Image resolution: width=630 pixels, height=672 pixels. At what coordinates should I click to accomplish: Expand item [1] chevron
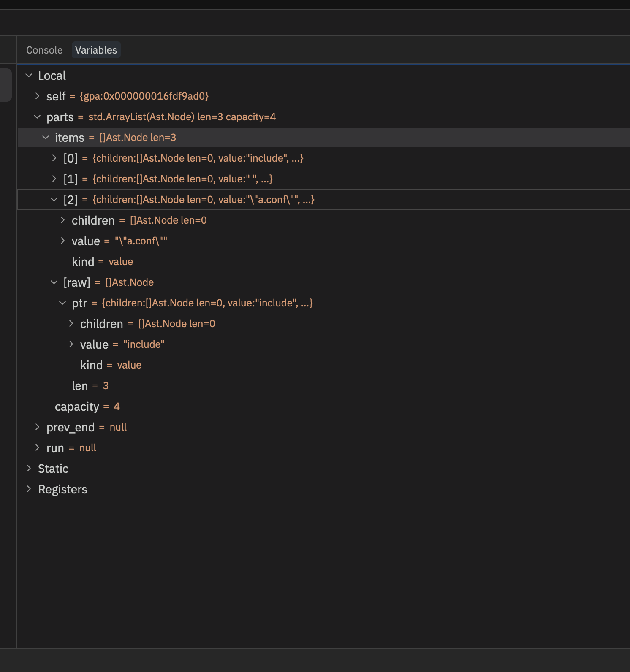click(x=54, y=179)
